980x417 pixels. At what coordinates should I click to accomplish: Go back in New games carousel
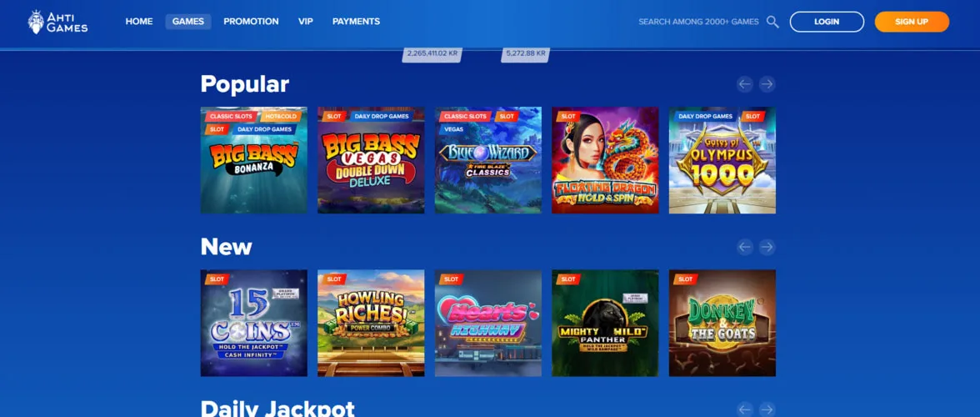pos(744,247)
